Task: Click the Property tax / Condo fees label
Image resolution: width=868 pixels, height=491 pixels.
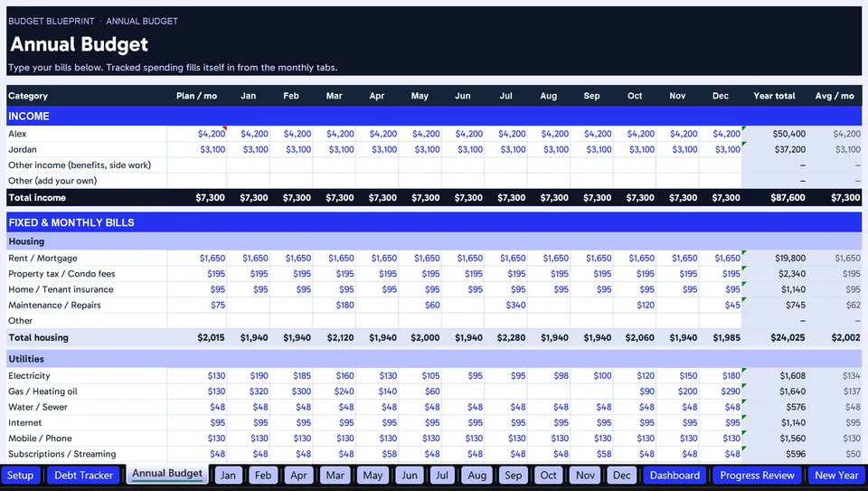Action: pyautogui.click(x=61, y=274)
